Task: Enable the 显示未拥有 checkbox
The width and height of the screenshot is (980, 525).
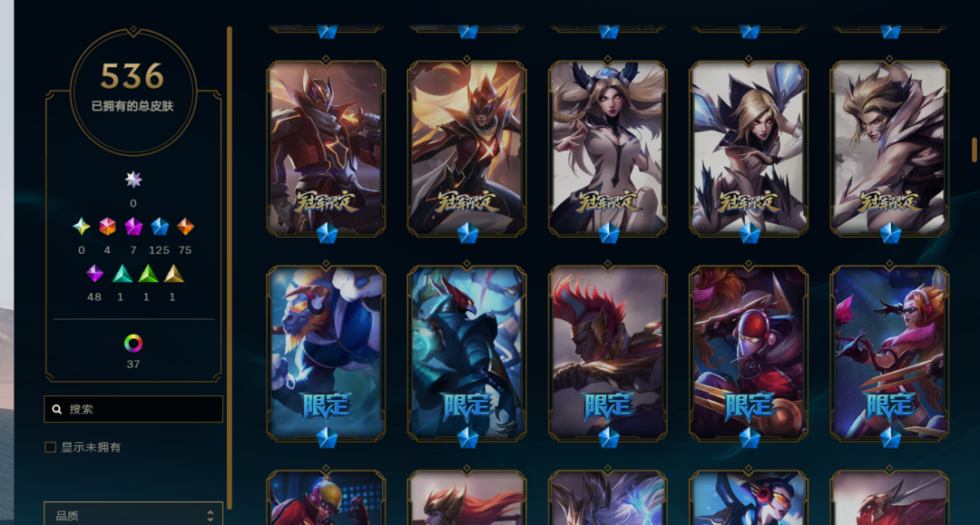Action: 51,447
